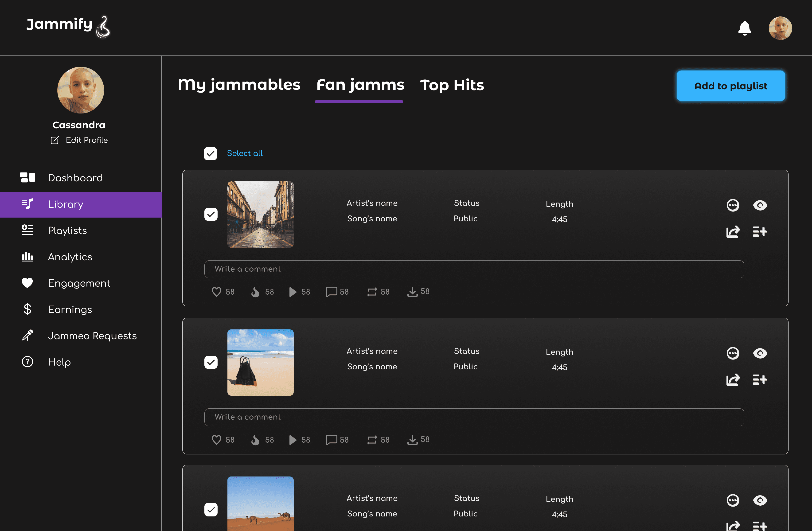
Task: Toggle visibility of the street song
Action: (x=760, y=205)
